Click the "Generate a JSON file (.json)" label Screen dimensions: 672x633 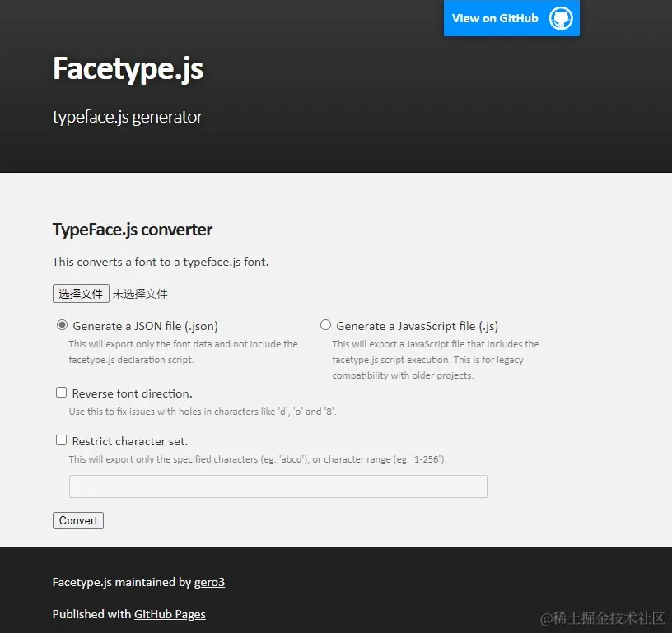[145, 326]
